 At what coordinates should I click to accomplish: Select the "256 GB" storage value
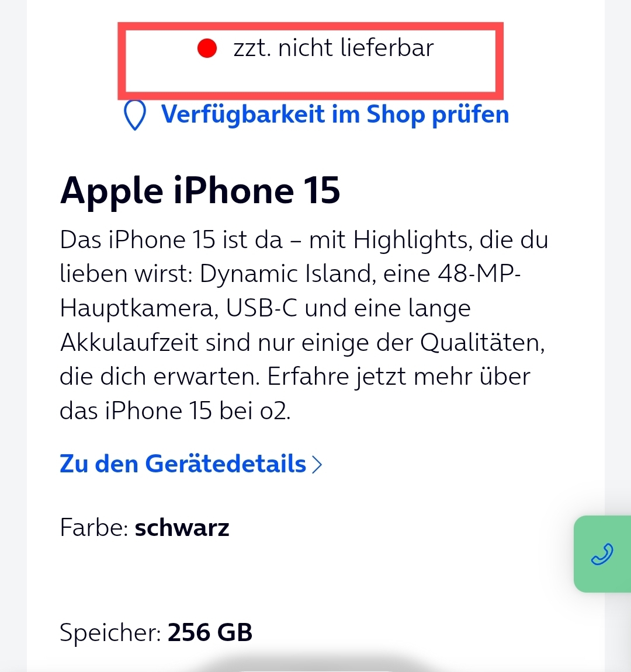(x=210, y=632)
